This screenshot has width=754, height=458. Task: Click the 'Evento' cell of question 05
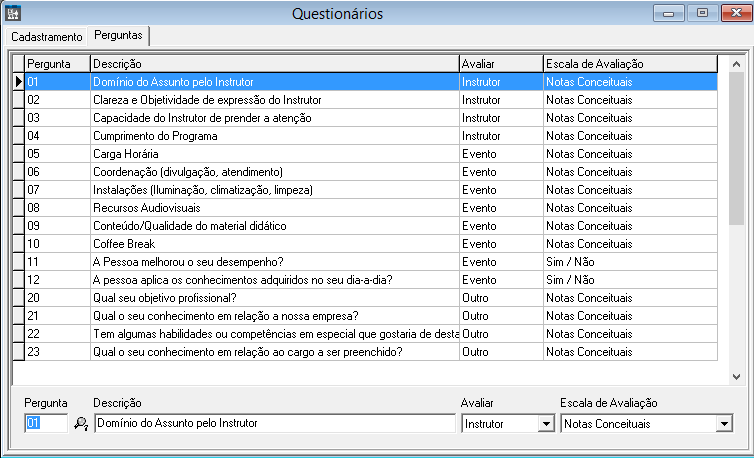pyautogui.click(x=502, y=154)
